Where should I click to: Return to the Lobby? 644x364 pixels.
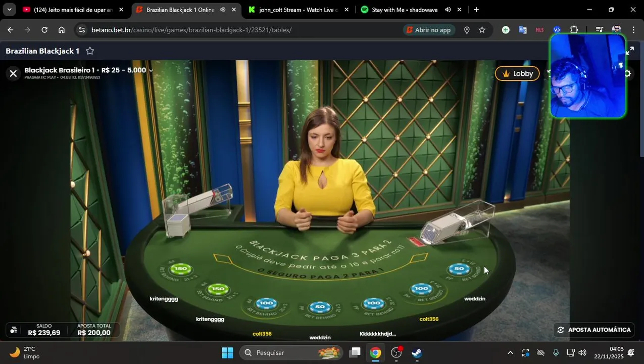click(517, 73)
